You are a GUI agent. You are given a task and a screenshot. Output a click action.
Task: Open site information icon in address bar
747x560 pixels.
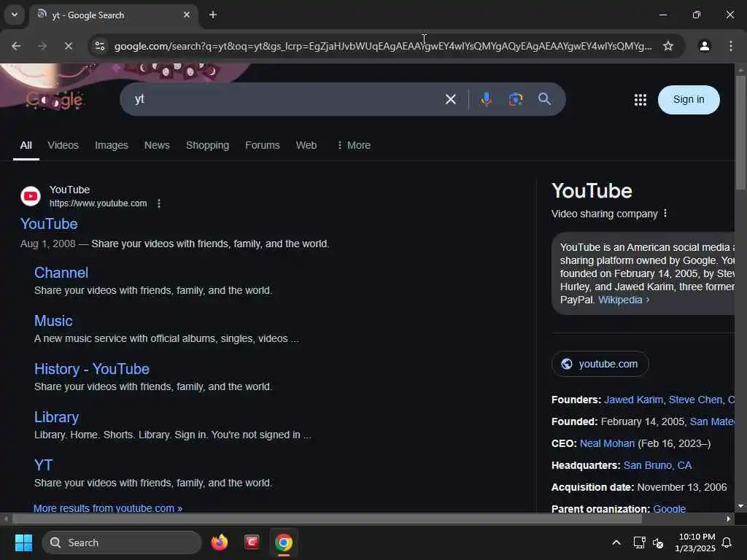point(100,46)
